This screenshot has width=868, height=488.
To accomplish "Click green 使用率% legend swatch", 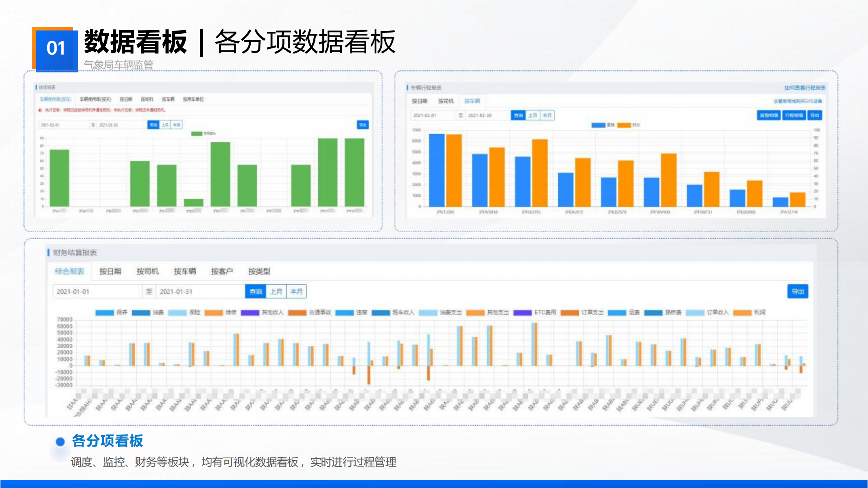I will tap(197, 133).
